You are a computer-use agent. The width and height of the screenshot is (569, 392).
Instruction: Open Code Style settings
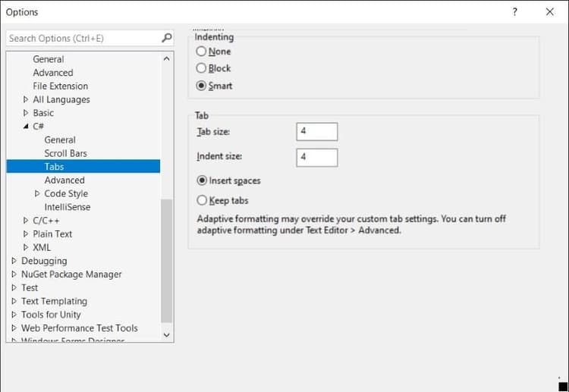[66, 193]
